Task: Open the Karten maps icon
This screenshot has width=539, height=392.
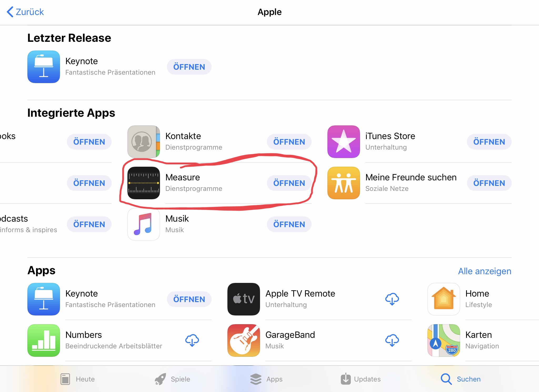Action: click(x=444, y=340)
